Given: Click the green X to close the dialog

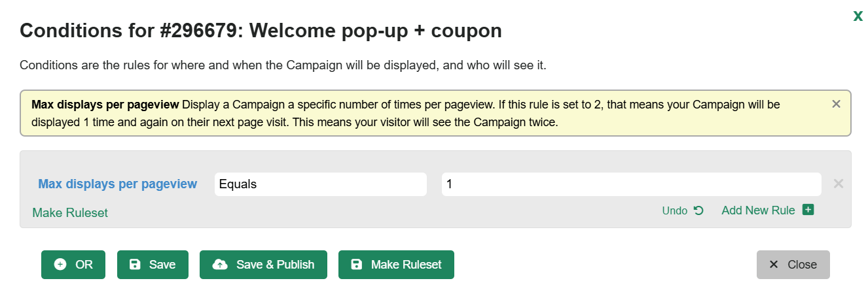Looking at the screenshot, I should coord(858,16).
